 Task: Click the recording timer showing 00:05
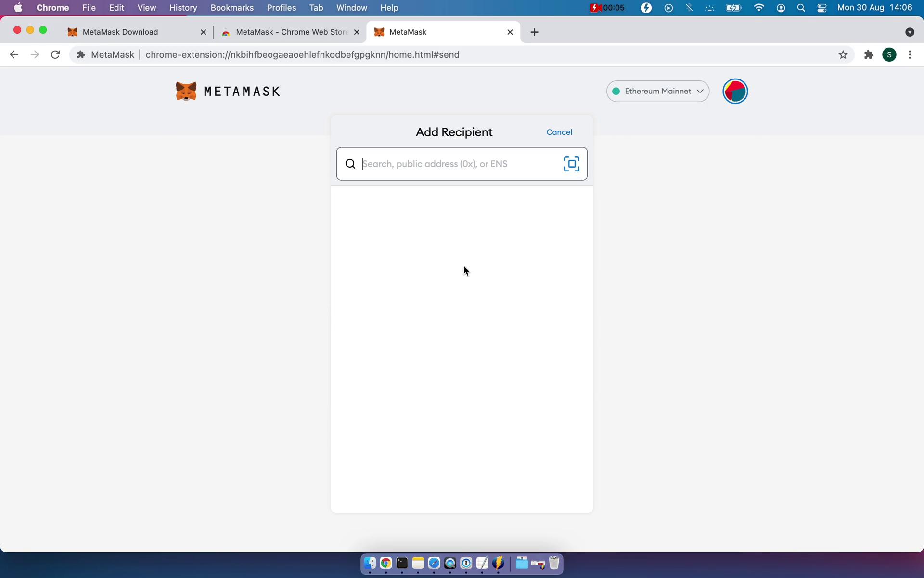point(607,8)
